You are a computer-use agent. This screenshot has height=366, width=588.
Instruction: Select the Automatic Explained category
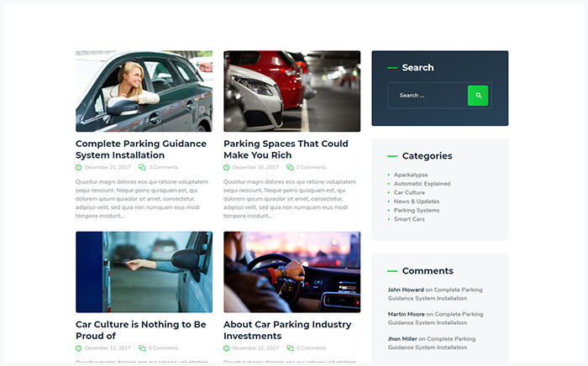(x=422, y=184)
